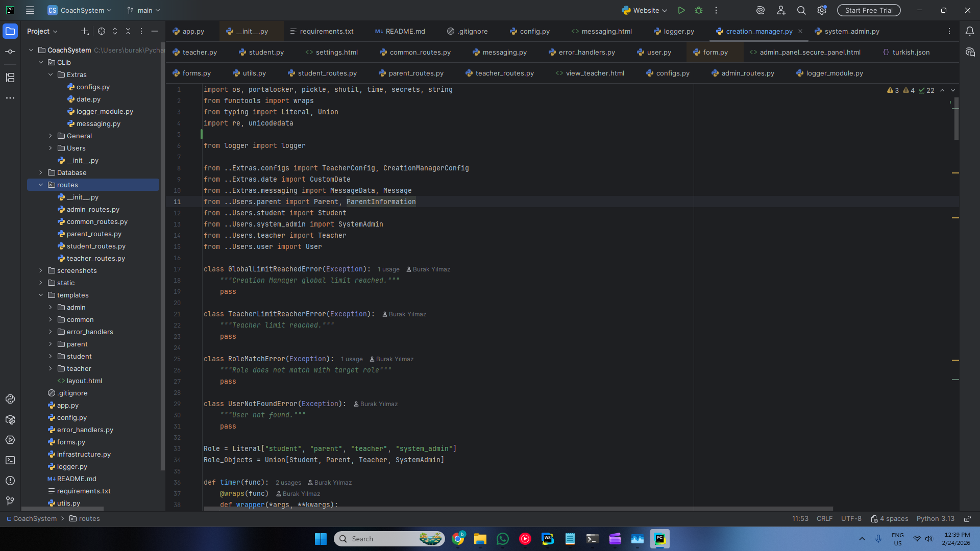
Task: Open the Services tool window
Action: (x=10, y=440)
